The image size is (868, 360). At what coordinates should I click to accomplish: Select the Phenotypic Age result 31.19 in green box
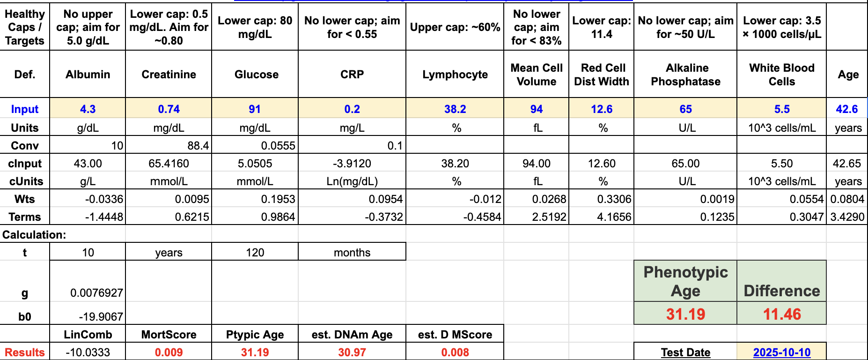(x=685, y=314)
